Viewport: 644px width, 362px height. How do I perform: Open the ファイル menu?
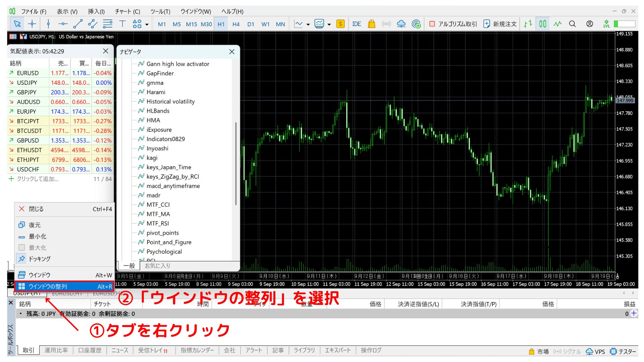click(34, 11)
